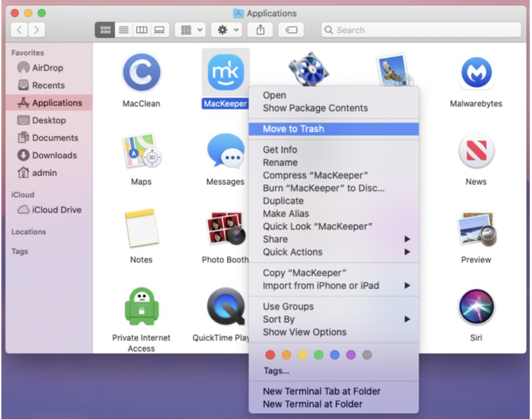Image resolution: width=532 pixels, height=419 pixels.
Task: Choose Burn "MacKeeper" to Disc
Action: tap(334, 188)
